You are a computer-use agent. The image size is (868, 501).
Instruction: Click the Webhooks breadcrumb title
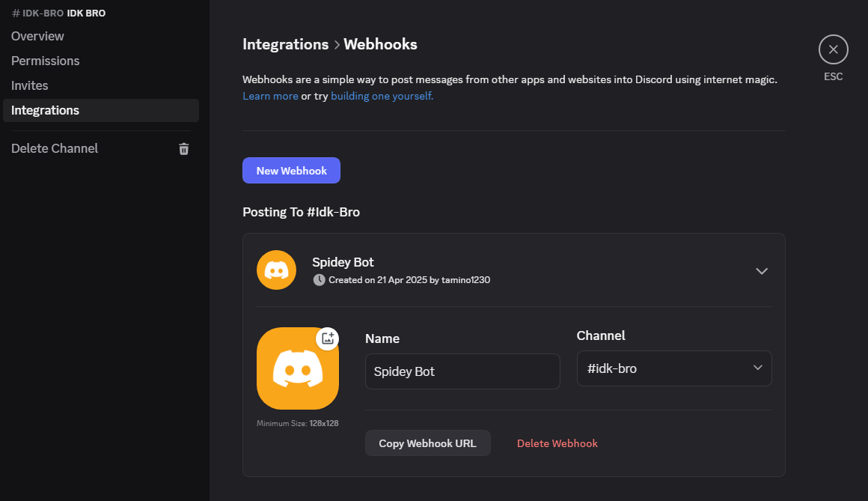tap(380, 44)
